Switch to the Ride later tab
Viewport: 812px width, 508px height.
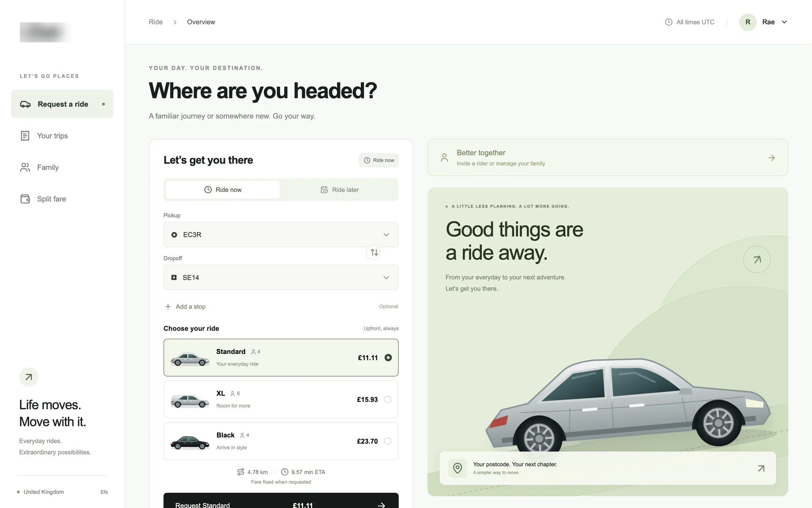pyautogui.click(x=339, y=190)
